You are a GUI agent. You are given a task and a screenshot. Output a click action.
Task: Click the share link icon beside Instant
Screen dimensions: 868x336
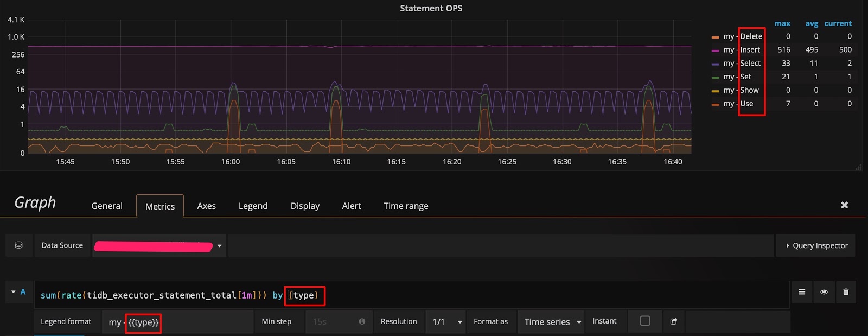674,321
